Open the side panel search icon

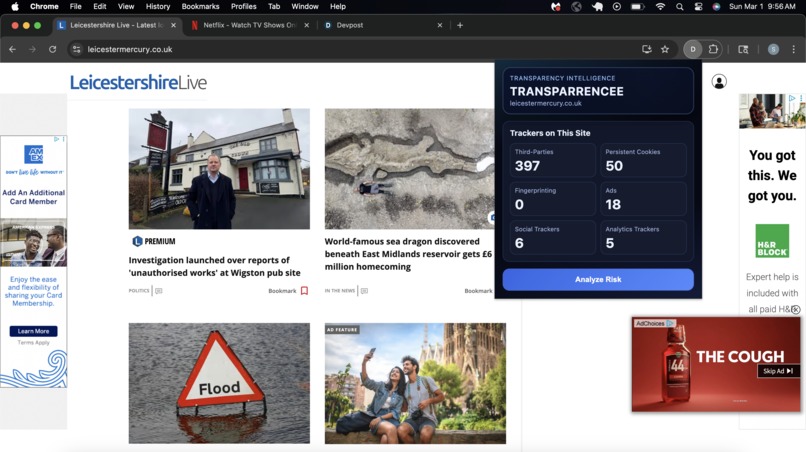pyautogui.click(x=743, y=49)
